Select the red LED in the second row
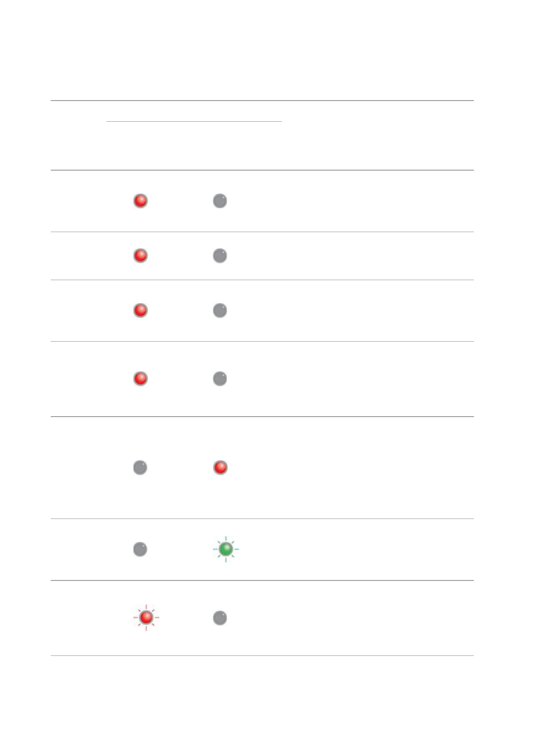This screenshot has height=756, width=535. point(140,256)
